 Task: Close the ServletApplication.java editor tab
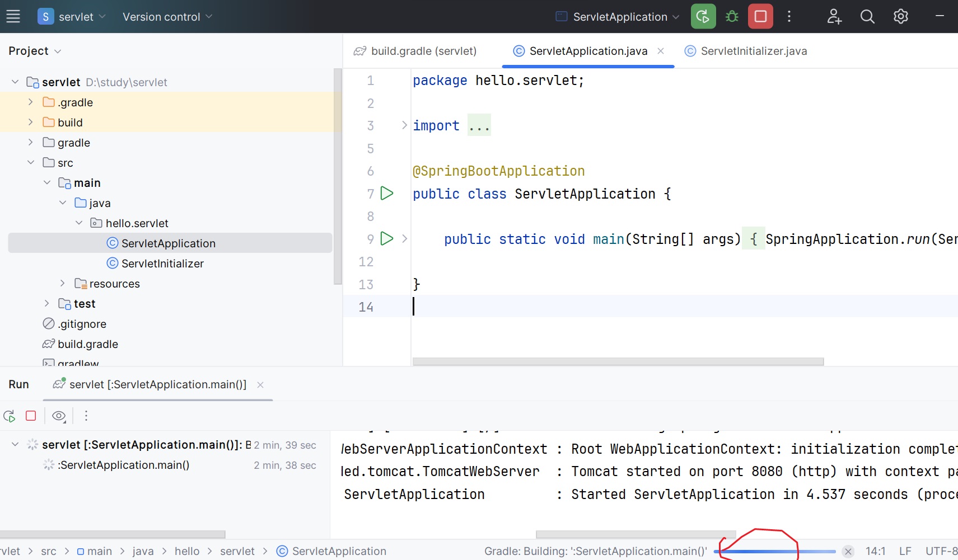pos(661,51)
